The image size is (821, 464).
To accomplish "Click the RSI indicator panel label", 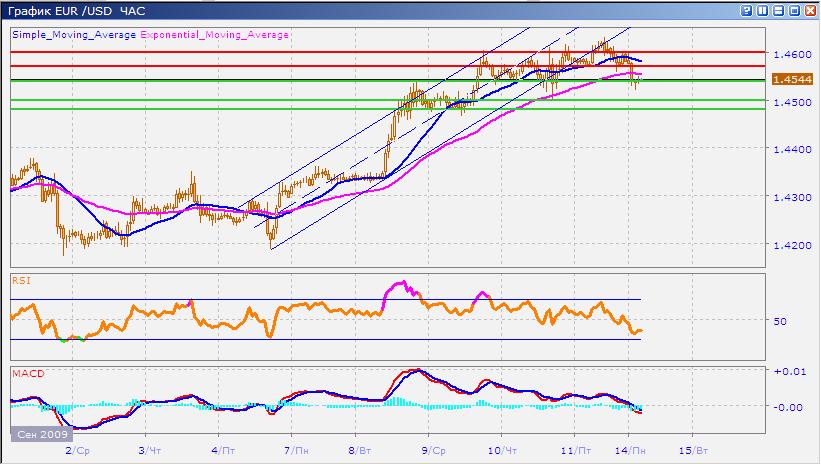I will [x=20, y=281].
